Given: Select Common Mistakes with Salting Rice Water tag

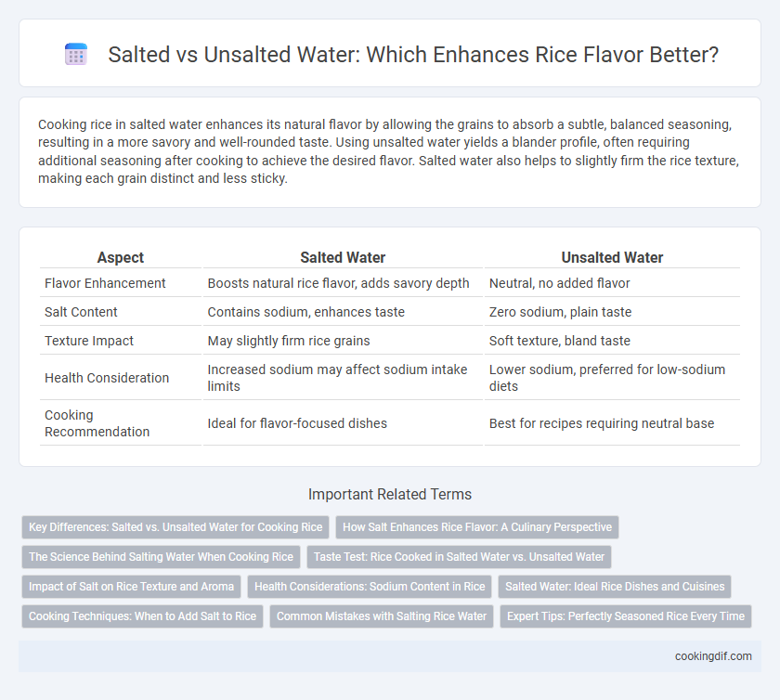Looking at the screenshot, I should pos(382,616).
